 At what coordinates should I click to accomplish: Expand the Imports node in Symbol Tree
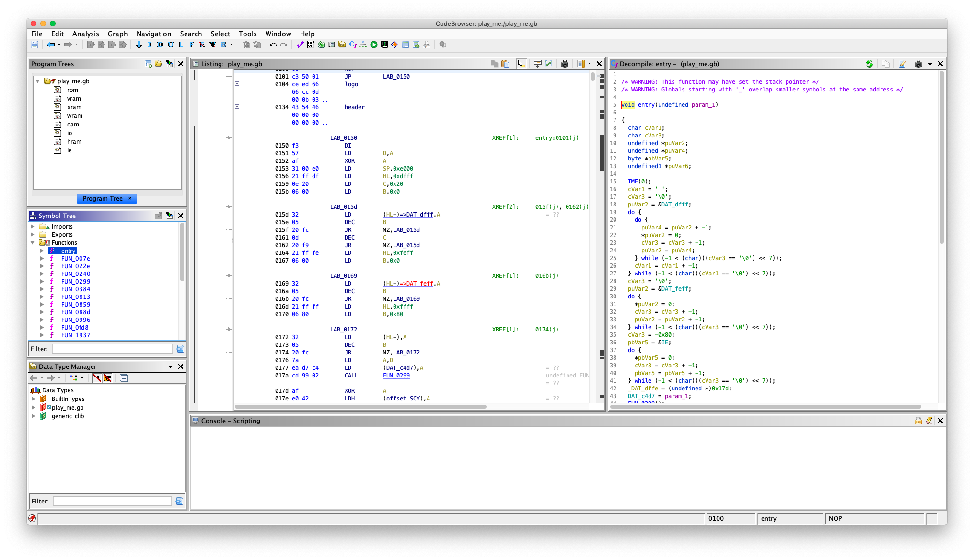click(x=33, y=226)
